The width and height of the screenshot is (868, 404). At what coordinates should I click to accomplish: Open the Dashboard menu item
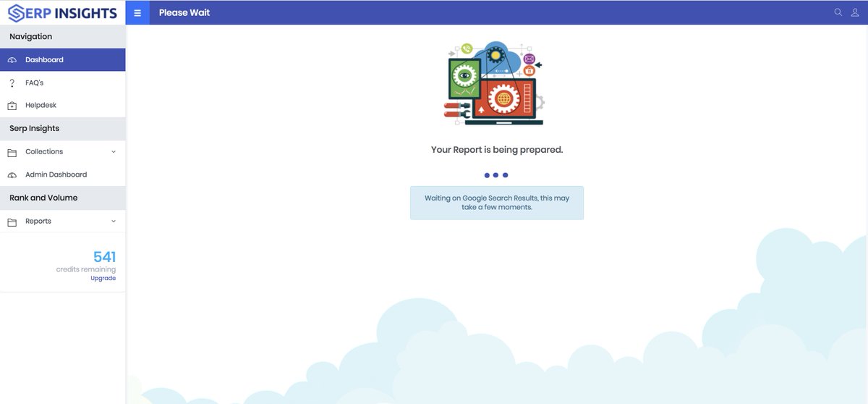[63, 59]
